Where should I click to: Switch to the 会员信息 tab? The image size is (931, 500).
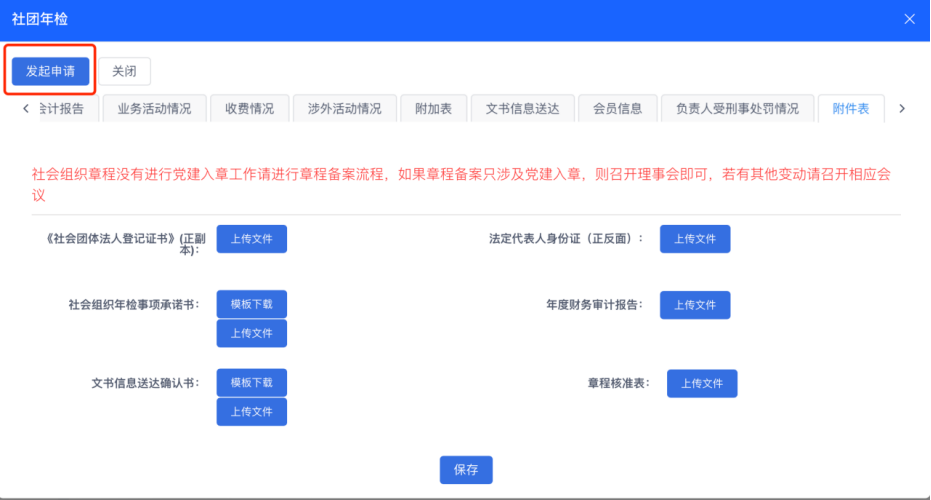tap(617, 109)
